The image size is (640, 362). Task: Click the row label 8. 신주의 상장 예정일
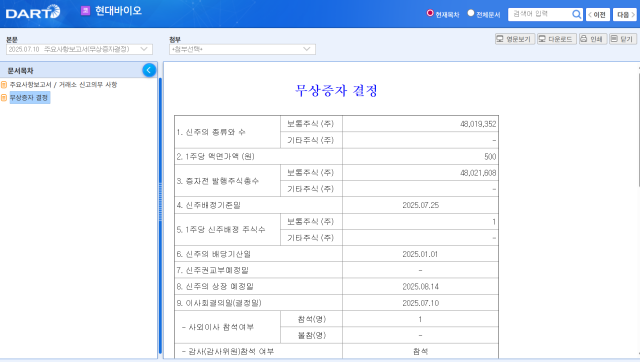[x=215, y=287]
